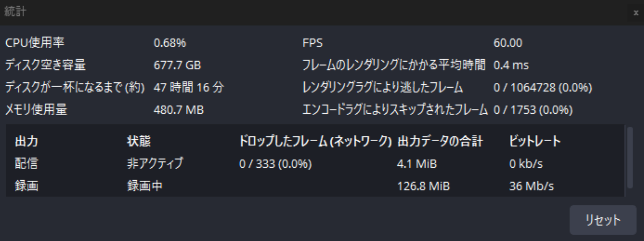
Task: Click the 677.7 GB disk space value
Action: click(177, 65)
